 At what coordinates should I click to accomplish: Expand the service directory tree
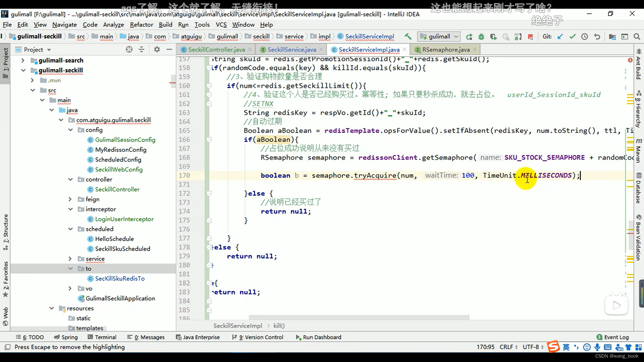[x=70, y=258]
